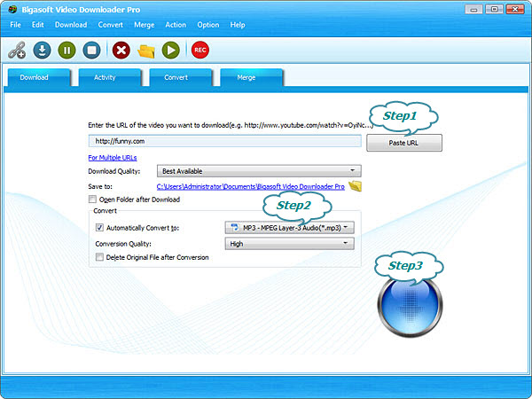Open the File menu
Screen dimensions: 532x399
(15, 25)
